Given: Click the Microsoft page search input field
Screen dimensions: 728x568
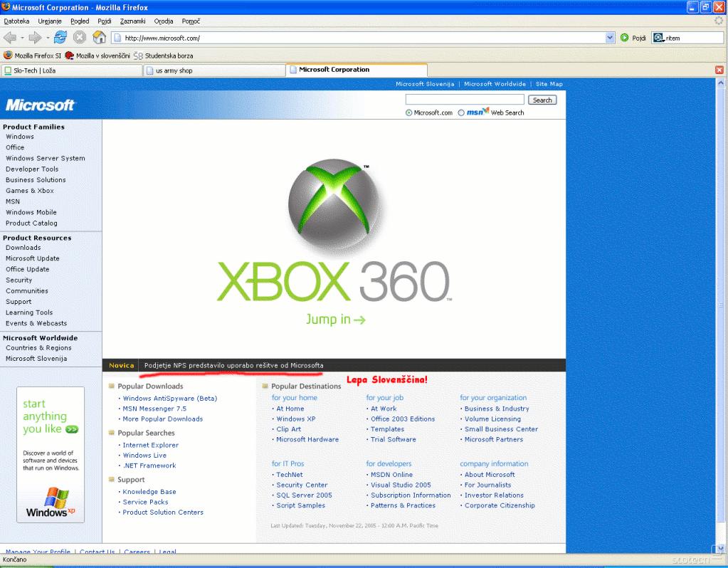Looking at the screenshot, I should click(465, 100).
